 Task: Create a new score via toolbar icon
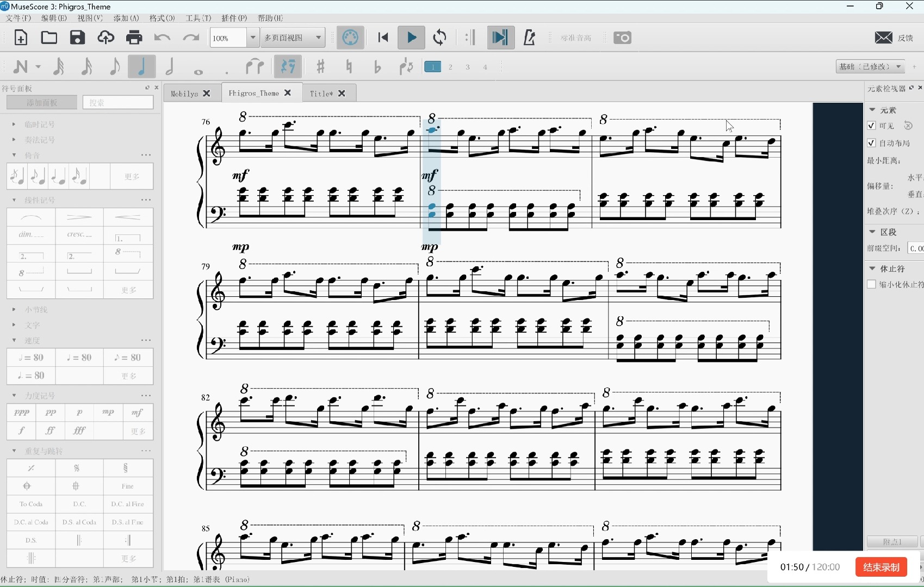pos(21,38)
